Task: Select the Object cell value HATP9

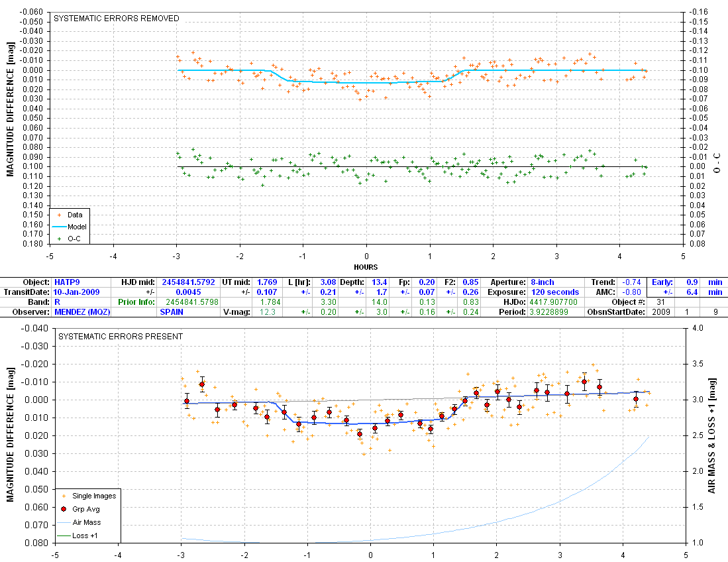Action: click(67, 282)
